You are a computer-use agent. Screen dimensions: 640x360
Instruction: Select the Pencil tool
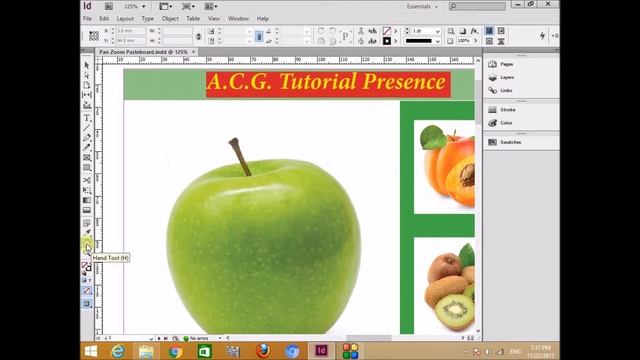(x=87, y=147)
